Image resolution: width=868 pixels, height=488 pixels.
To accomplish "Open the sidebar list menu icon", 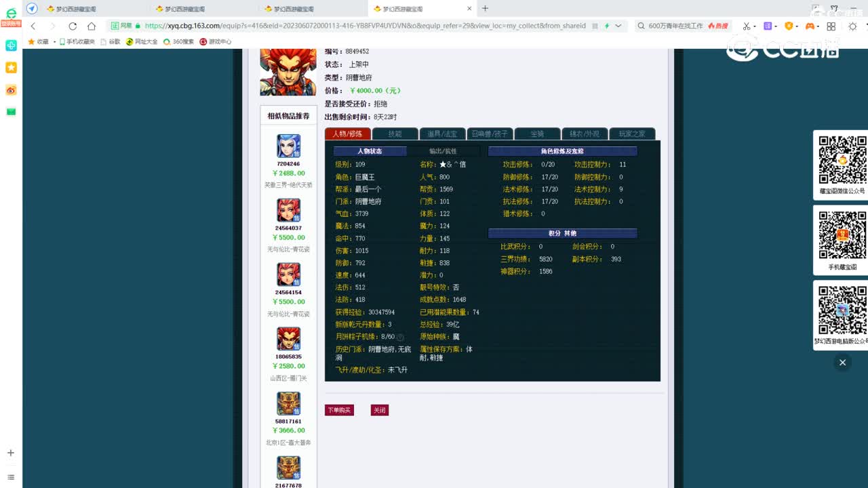I will coord(11,477).
